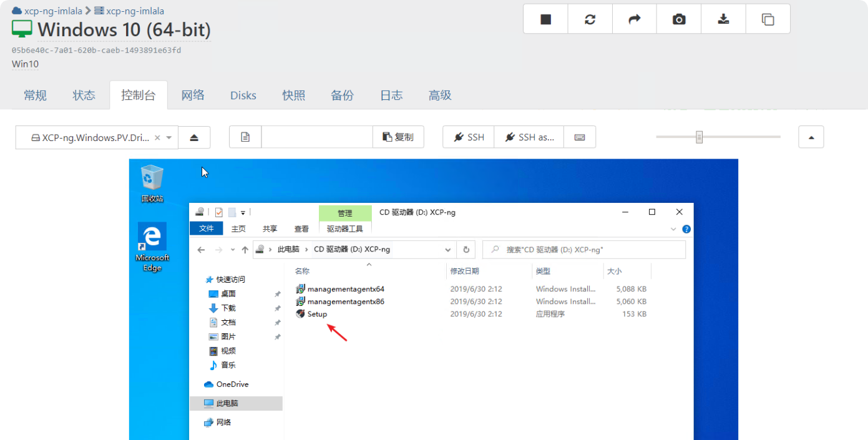The image size is (868, 440).
Task: Eject the mounted ISO with the eject button
Action: click(x=194, y=137)
